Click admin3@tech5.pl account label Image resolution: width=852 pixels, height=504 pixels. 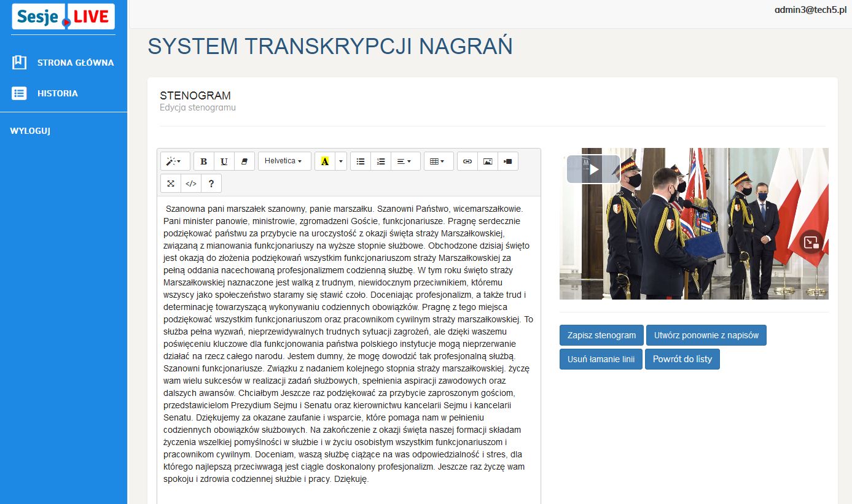pos(810,10)
